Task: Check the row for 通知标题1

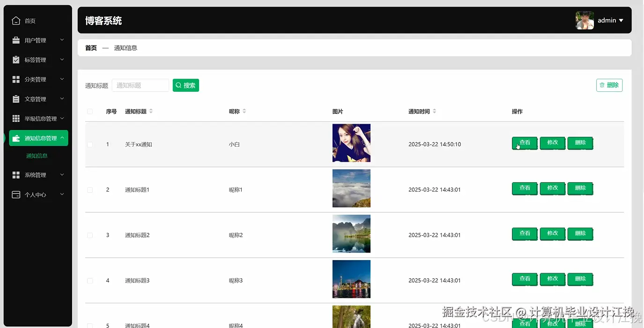Action: (x=90, y=190)
